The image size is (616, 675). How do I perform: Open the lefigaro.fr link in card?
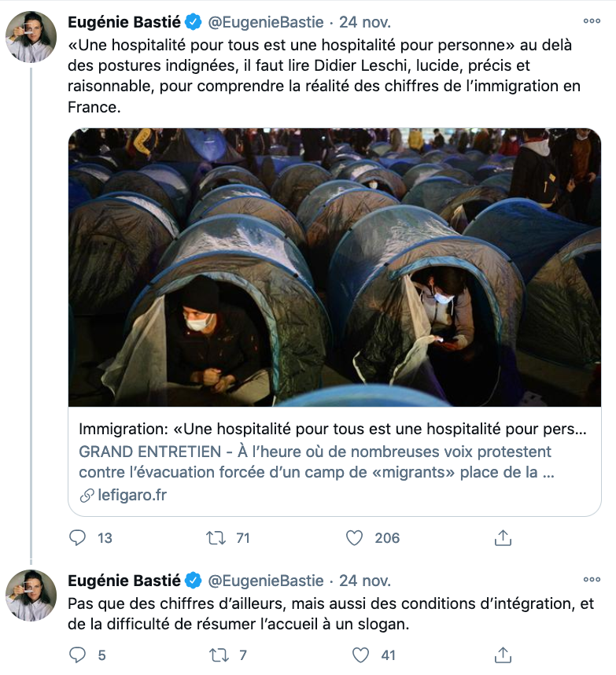[131, 495]
